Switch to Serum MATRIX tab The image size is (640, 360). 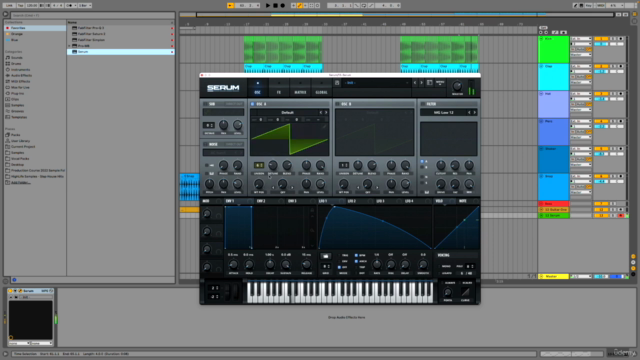tap(300, 88)
